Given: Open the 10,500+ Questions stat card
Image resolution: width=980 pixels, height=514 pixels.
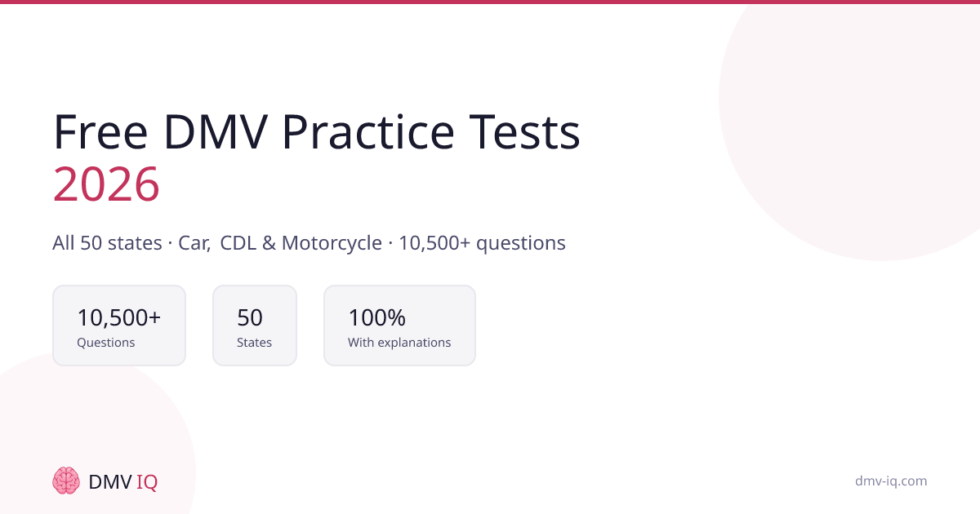Looking at the screenshot, I should (x=119, y=326).
